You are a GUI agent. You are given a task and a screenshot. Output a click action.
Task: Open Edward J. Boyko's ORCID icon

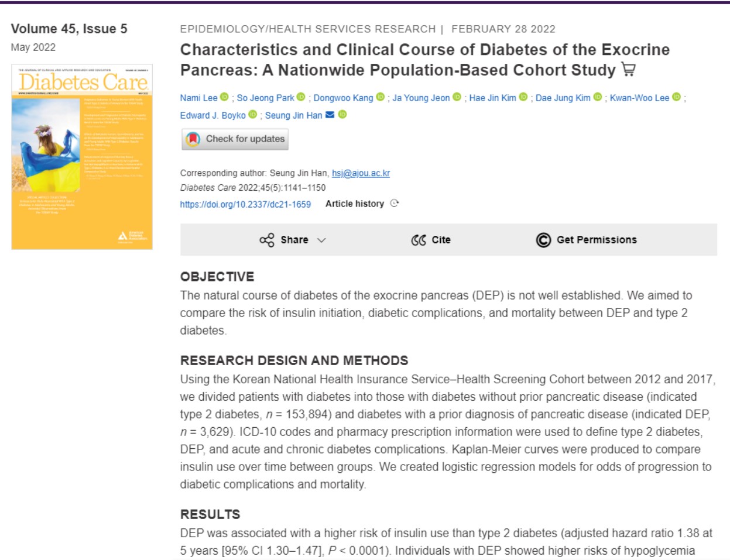(253, 115)
